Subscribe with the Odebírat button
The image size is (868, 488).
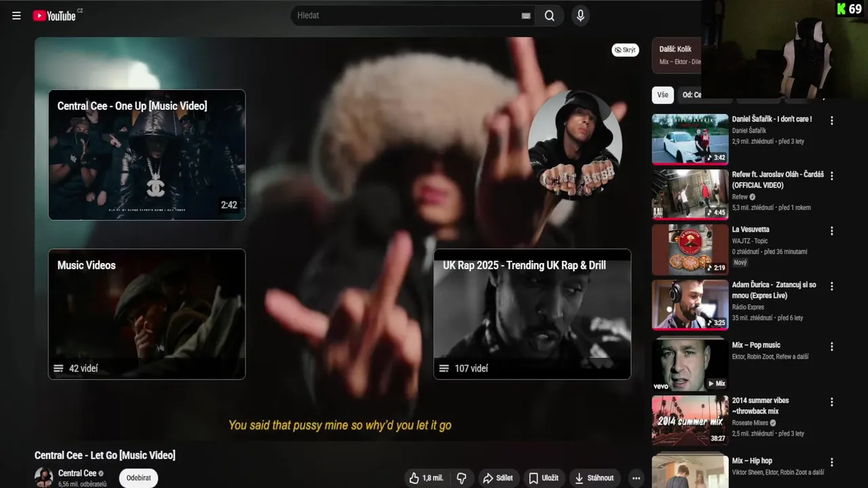pos(138,478)
